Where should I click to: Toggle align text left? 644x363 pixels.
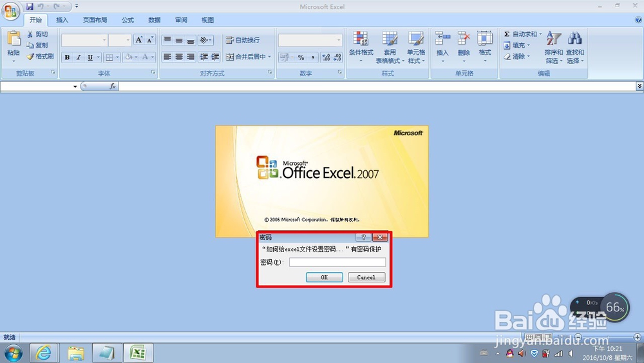(167, 57)
